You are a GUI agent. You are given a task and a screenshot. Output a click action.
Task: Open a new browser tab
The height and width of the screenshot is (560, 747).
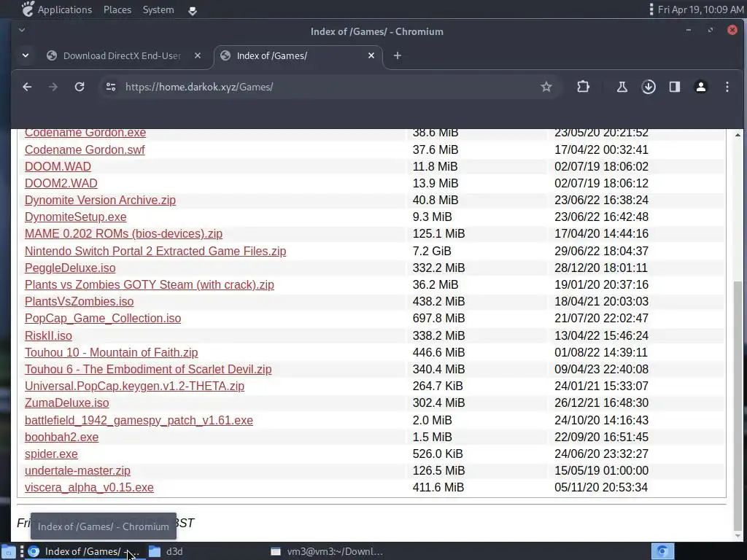[398, 55]
